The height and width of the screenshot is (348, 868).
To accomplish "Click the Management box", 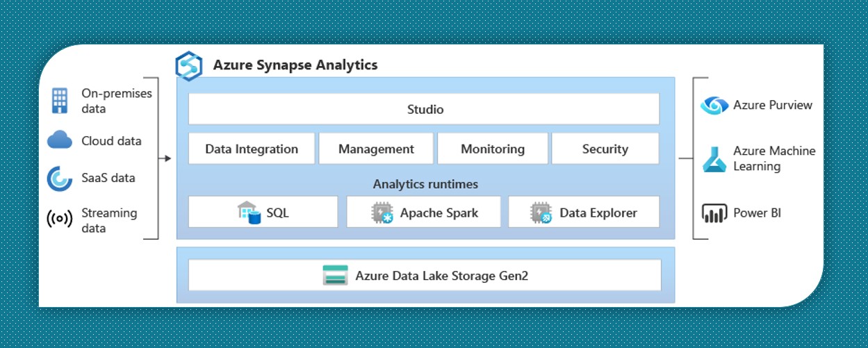I will click(x=376, y=149).
